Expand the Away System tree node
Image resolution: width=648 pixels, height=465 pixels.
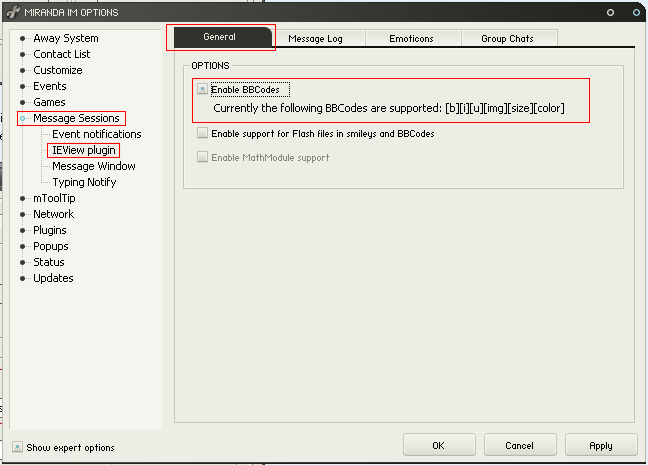tap(22, 38)
